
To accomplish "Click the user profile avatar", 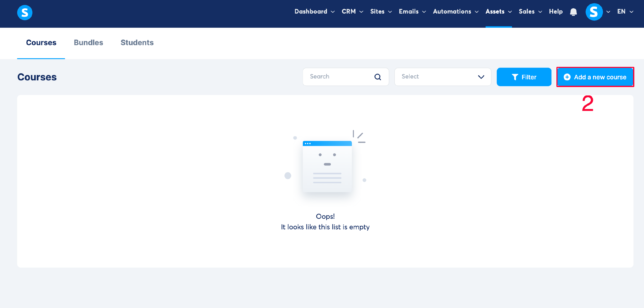I will 594,12.
